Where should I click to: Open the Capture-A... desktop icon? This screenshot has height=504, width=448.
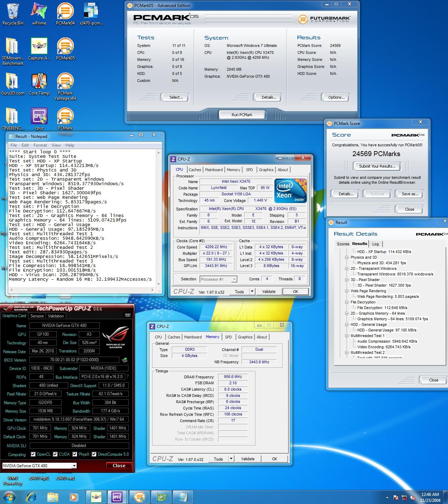pyautogui.click(x=39, y=49)
